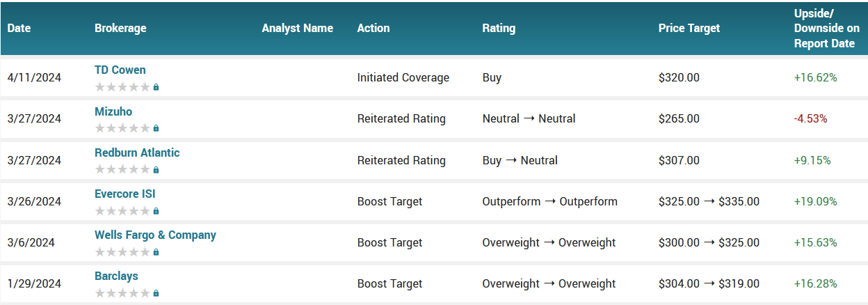Open the Redburn Atlantic brokerage link
868x305 pixels.
[x=137, y=152]
